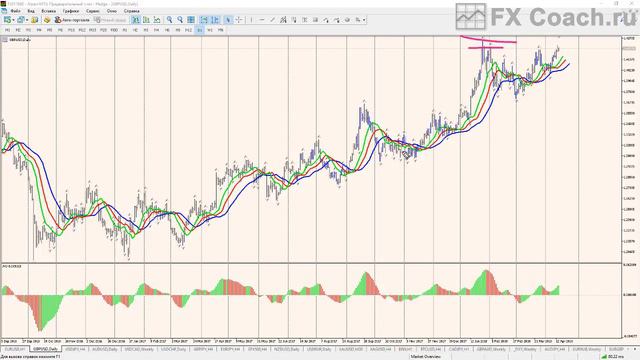Switch to the USDCHF,Daily chart tab

point(173,349)
